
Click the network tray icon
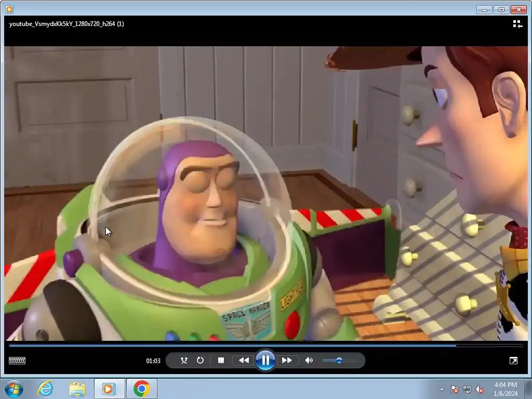tap(467, 389)
